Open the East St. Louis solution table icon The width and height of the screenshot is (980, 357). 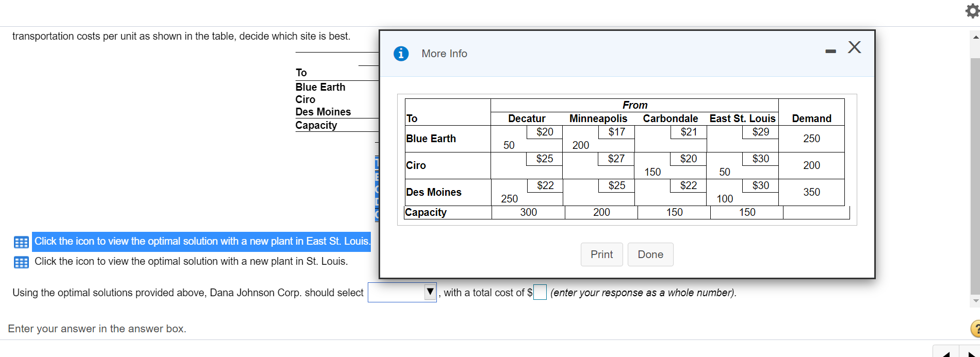(x=21, y=242)
